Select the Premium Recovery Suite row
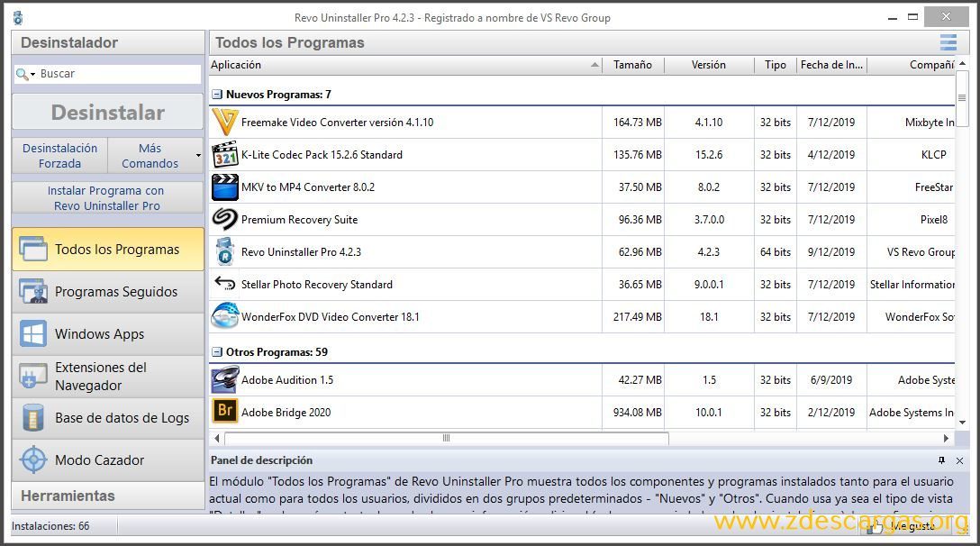980x546 pixels. click(x=583, y=220)
